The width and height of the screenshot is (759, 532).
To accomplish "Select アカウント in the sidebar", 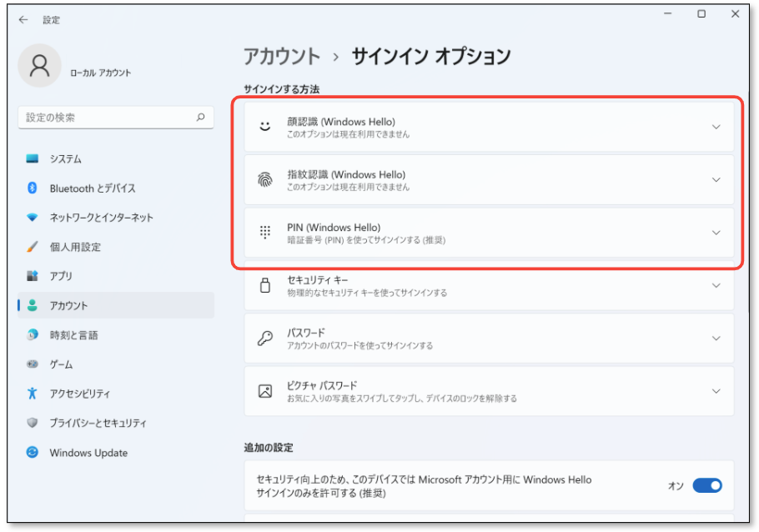I will click(116, 305).
